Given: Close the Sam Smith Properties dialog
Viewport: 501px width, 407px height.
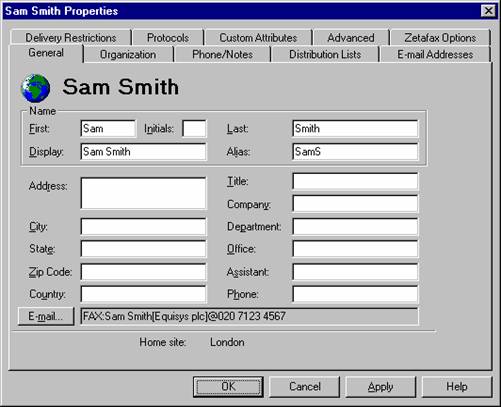Looking at the screenshot, I should (488, 11).
